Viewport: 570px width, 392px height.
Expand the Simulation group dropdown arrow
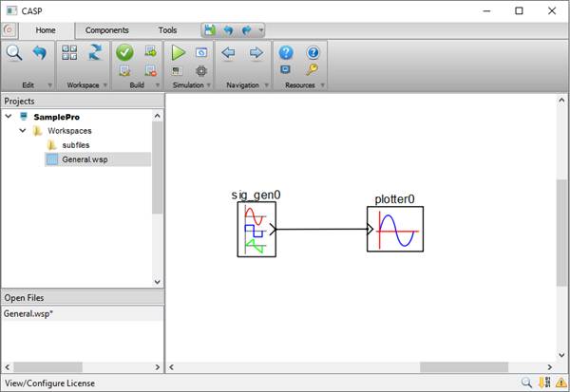[209, 85]
